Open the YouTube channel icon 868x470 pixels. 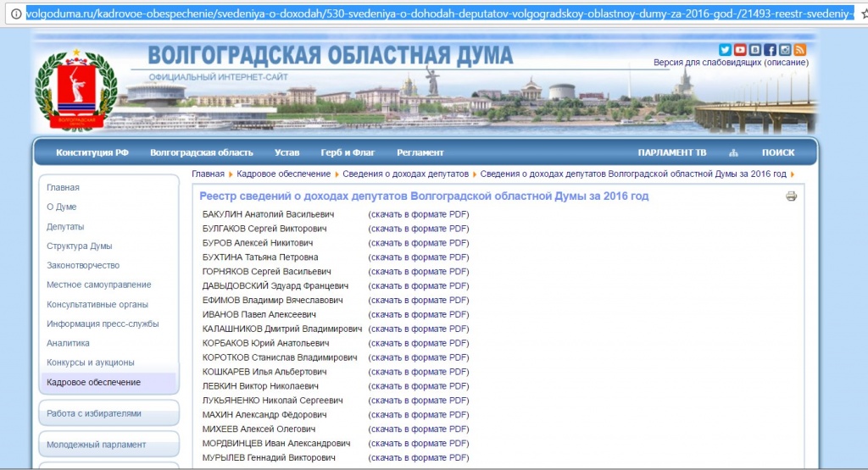tap(739, 50)
